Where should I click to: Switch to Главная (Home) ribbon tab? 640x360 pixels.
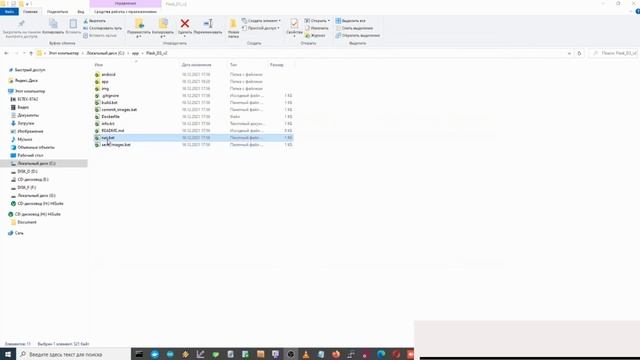[x=30, y=12]
